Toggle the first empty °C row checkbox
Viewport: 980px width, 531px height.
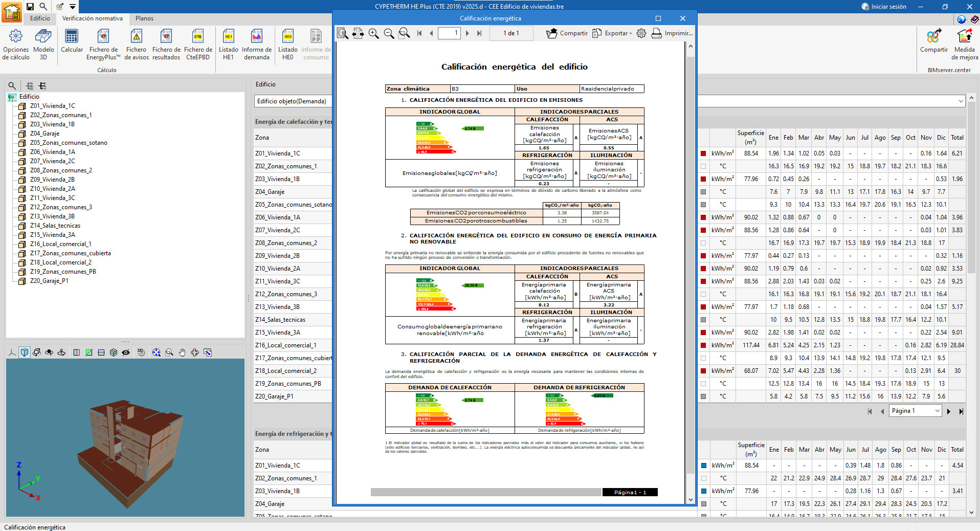point(703,166)
